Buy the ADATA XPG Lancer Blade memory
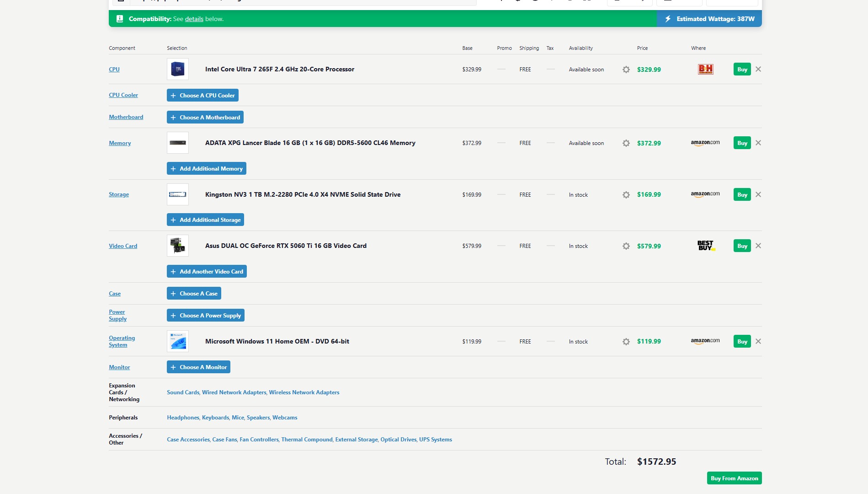 742,143
